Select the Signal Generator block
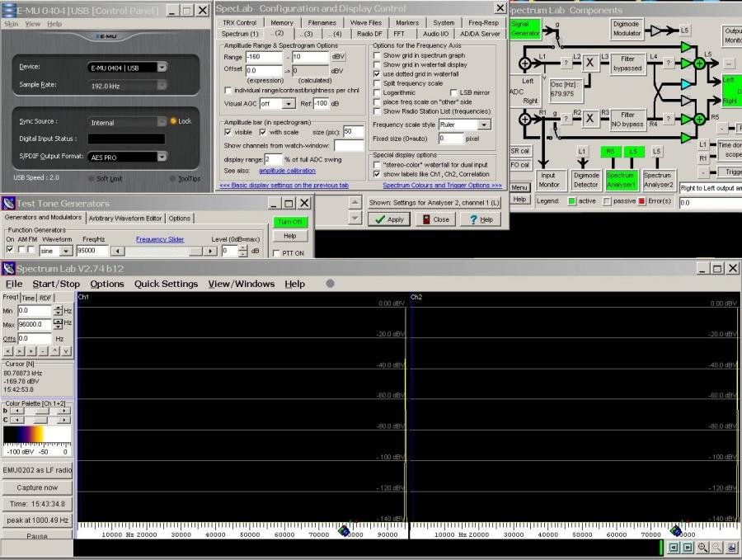 click(525, 29)
